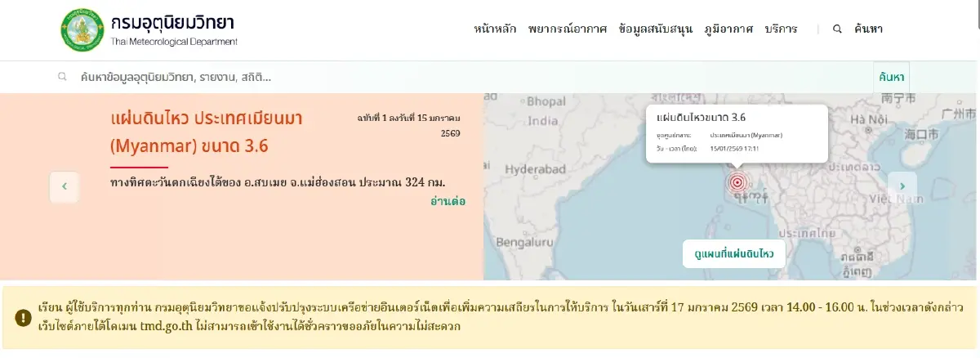The width and height of the screenshot is (980, 358).
Task: Click the warning info icon in yellow notice
Action: pyautogui.click(x=24, y=318)
